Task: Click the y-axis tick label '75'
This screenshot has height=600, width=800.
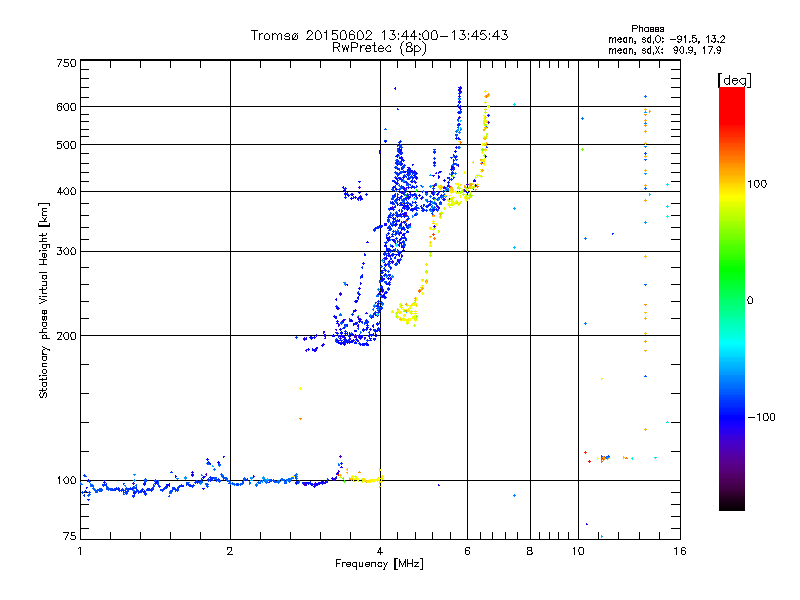Action: pyautogui.click(x=70, y=536)
